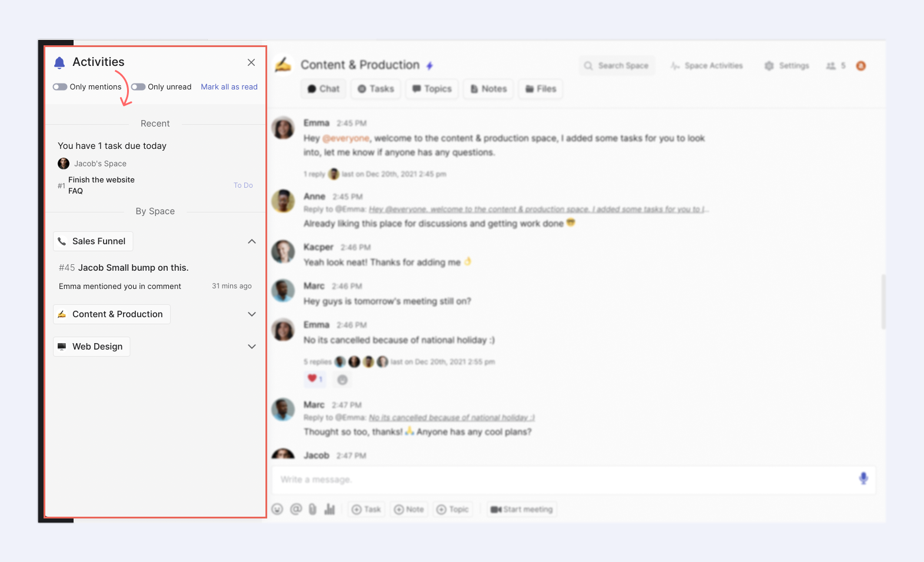
Task: Expand the Content & Production section
Action: pyautogui.click(x=252, y=314)
